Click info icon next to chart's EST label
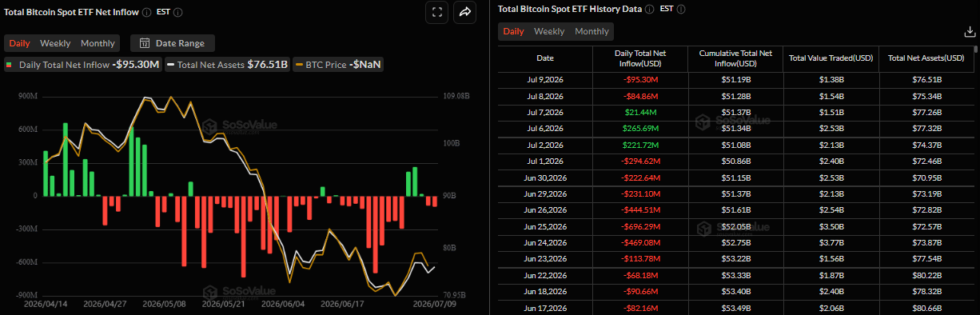The width and height of the screenshot is (980, 315). point(178,13)
